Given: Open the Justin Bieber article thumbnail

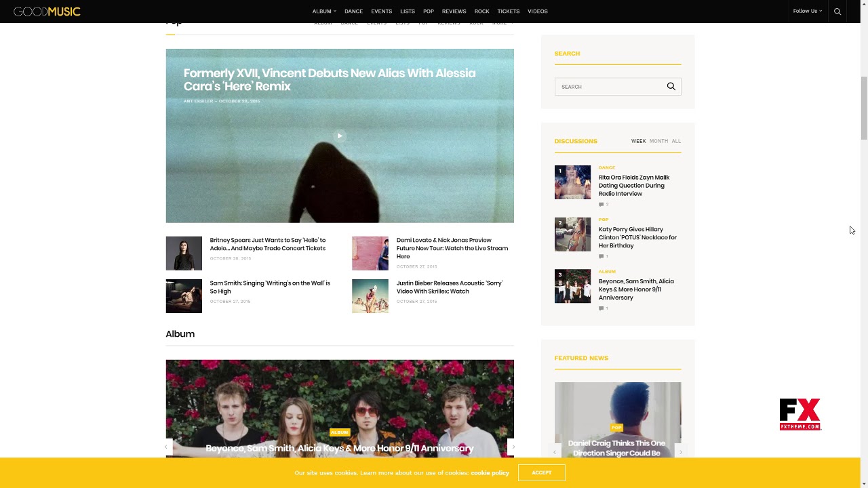Looking at the screenshot, I should pos(370,296).
